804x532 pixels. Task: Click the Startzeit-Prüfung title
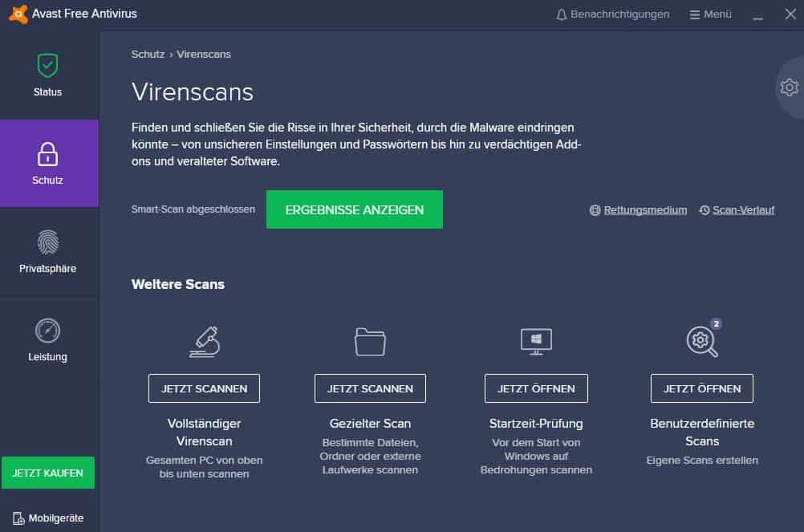tap(536, 424)
